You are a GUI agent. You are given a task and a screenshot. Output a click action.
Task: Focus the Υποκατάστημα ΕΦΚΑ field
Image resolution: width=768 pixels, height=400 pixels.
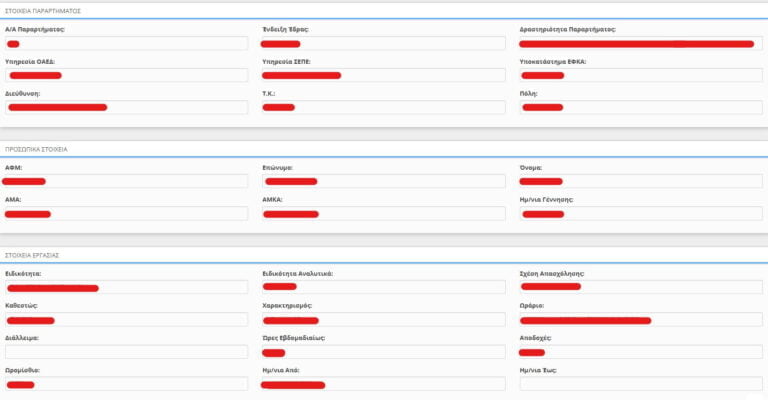[x=640, y=76]
